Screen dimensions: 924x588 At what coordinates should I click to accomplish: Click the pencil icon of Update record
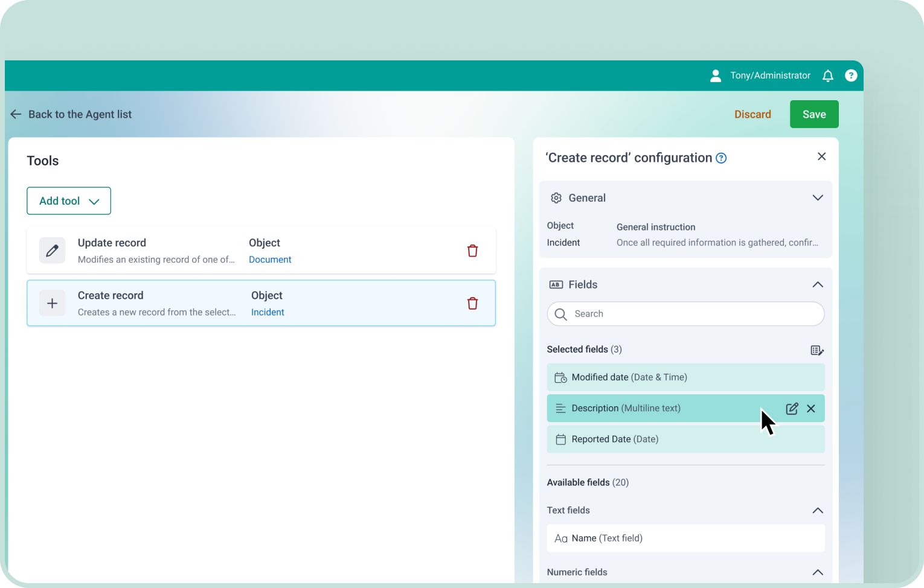tap(53, 251)
